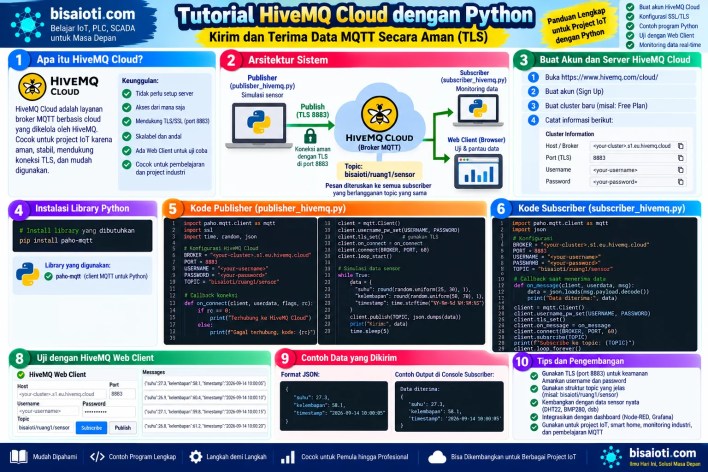Click the 'Publish (TLS 8883)' arrow label
Image resolution: width=708 pixels, height=472 pixels.
312,110
